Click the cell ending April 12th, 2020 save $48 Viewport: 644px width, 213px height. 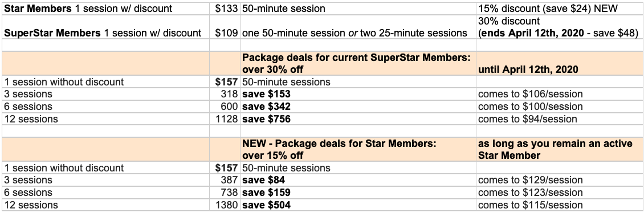point(560,27)
